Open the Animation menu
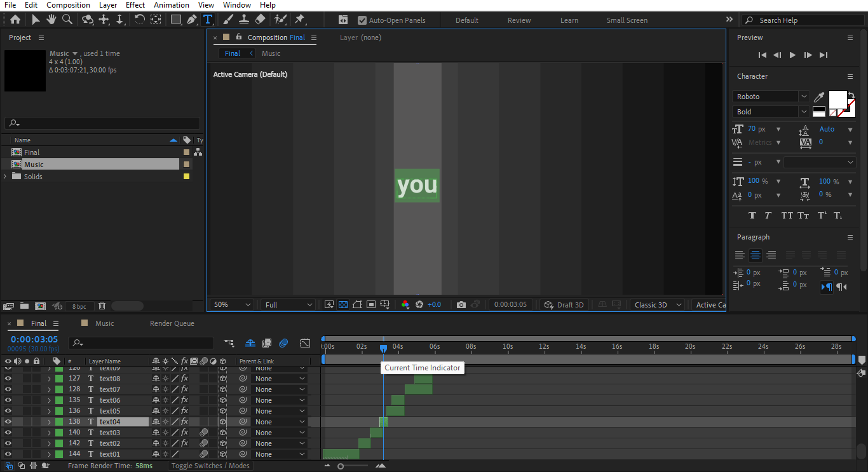 pos(172,5)
